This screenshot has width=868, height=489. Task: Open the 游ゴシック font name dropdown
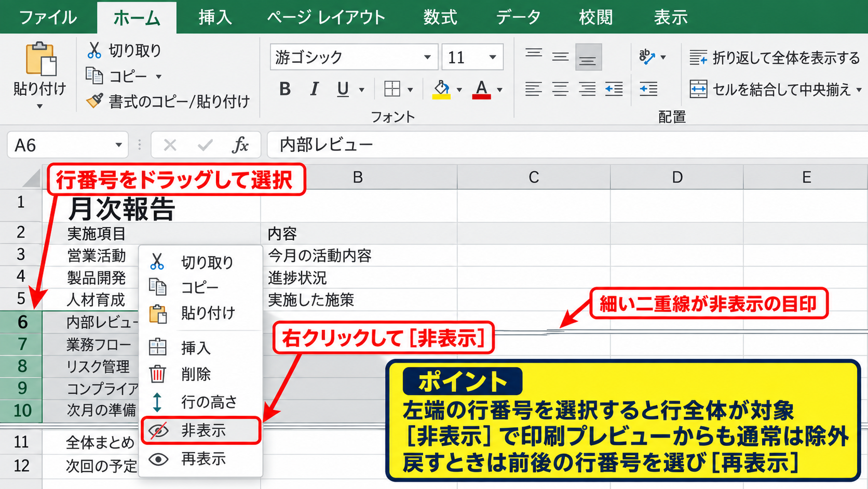[x=427, y=57]
